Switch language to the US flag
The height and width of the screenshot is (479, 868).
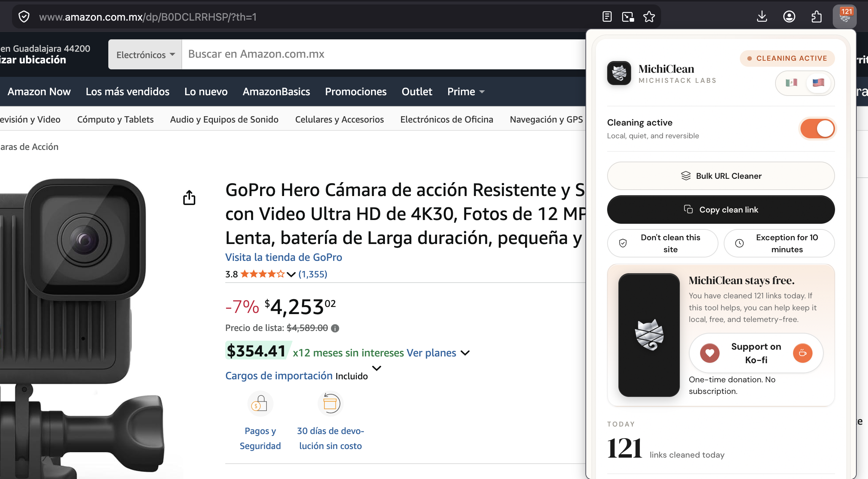819,83
